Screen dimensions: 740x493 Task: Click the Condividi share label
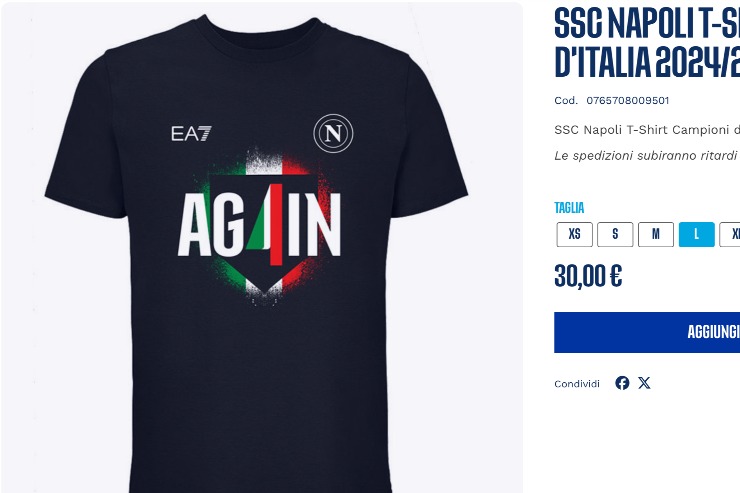(x=577, y=384)
